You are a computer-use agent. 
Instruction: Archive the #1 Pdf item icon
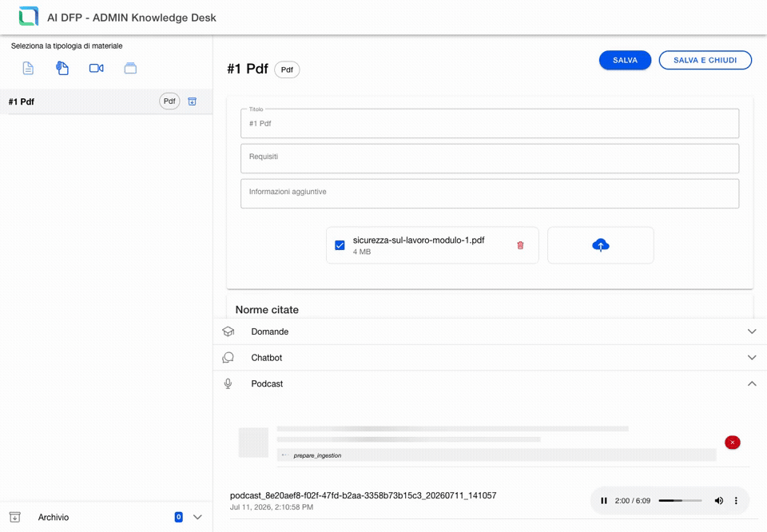click(193, 101)
